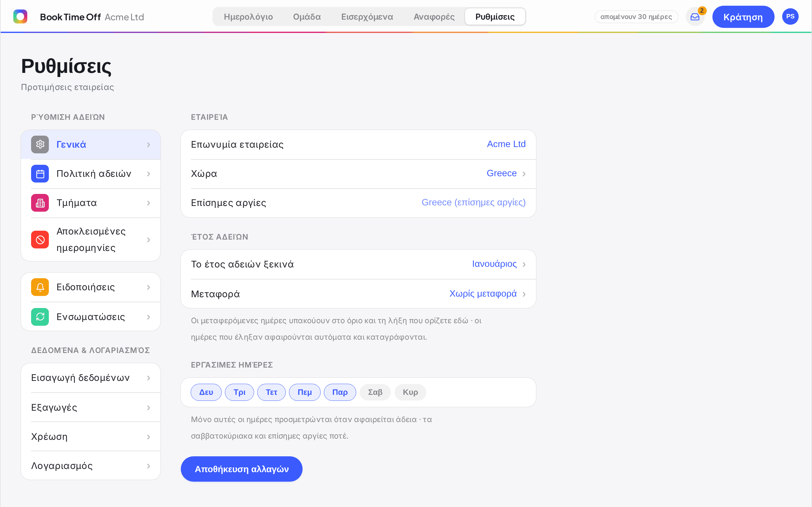812x507 pixels.
Task: Open the Ειδοποιήσεις bell icon
Action: pyautogui.click(x=40, y=287)
